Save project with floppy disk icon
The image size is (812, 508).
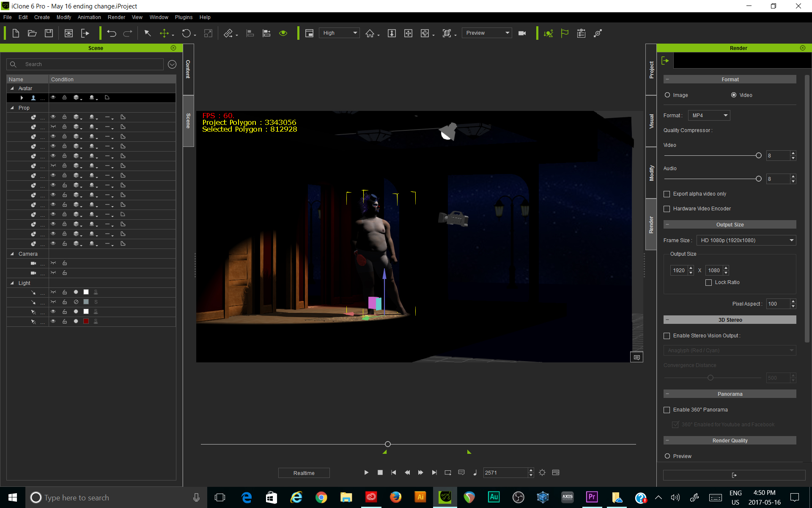point(49,33)
